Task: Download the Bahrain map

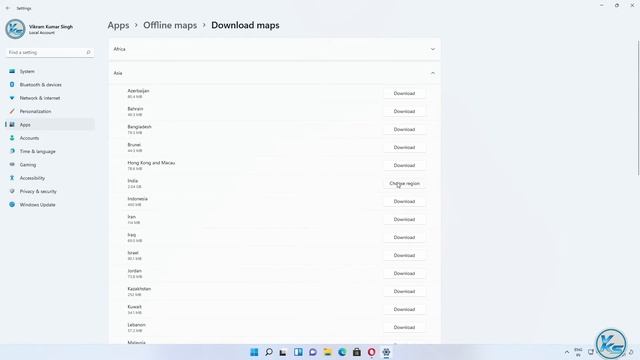Action: coord(404,111)
